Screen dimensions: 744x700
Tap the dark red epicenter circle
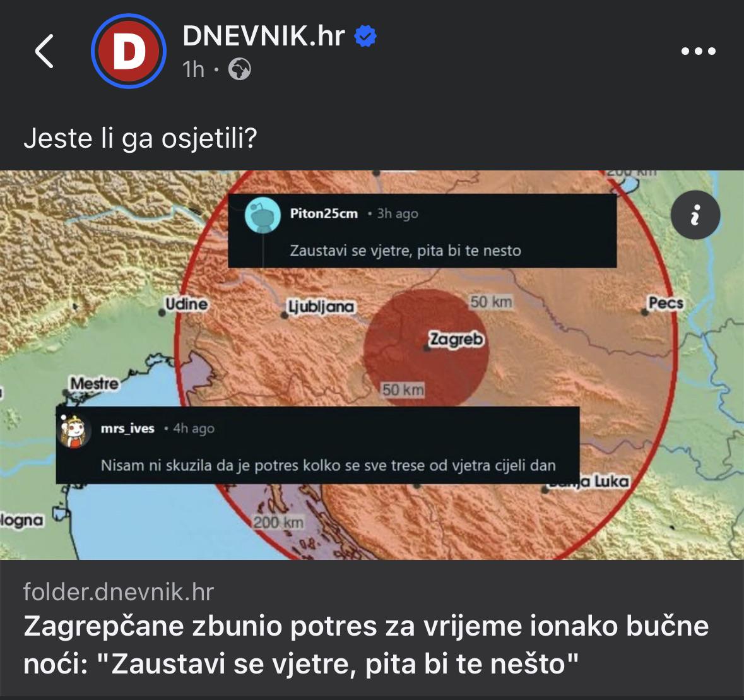pos(425,349)
